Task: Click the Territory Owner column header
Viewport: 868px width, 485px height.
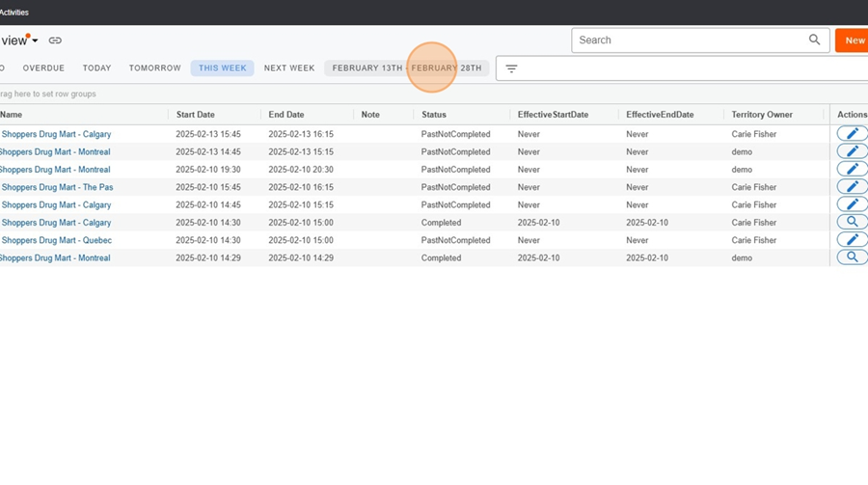Action: [762, 115]
